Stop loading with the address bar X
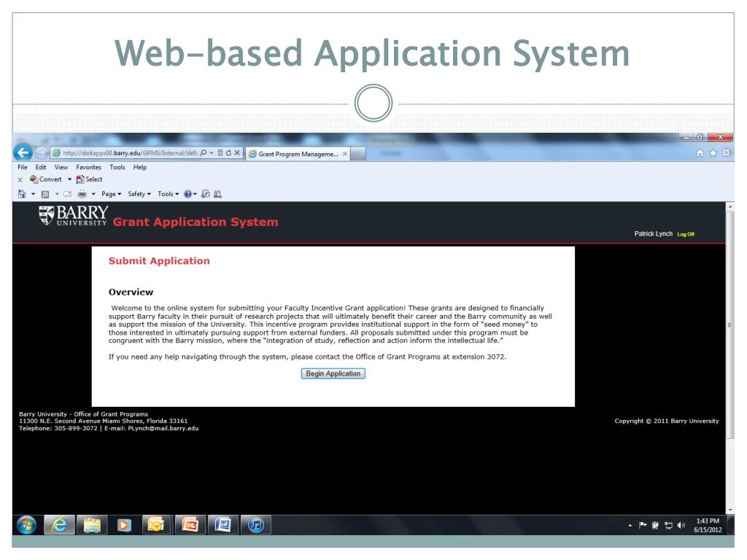 237,153
